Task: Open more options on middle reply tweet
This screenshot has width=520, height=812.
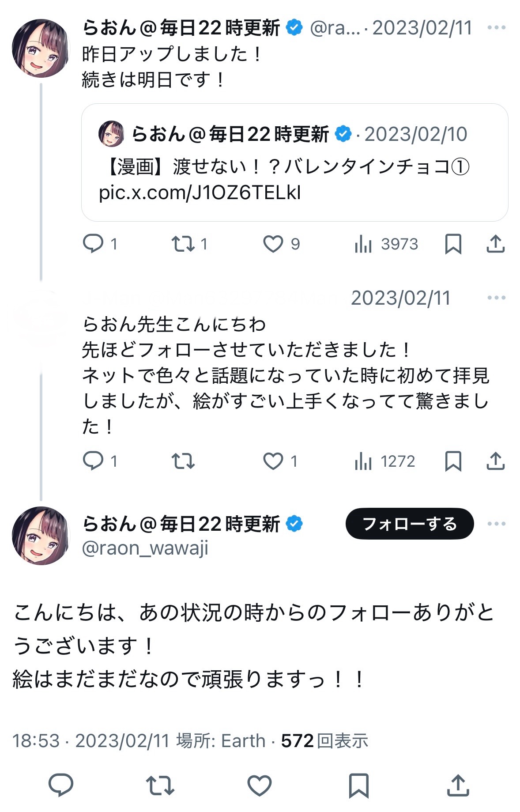Action: tap(496, 298)
